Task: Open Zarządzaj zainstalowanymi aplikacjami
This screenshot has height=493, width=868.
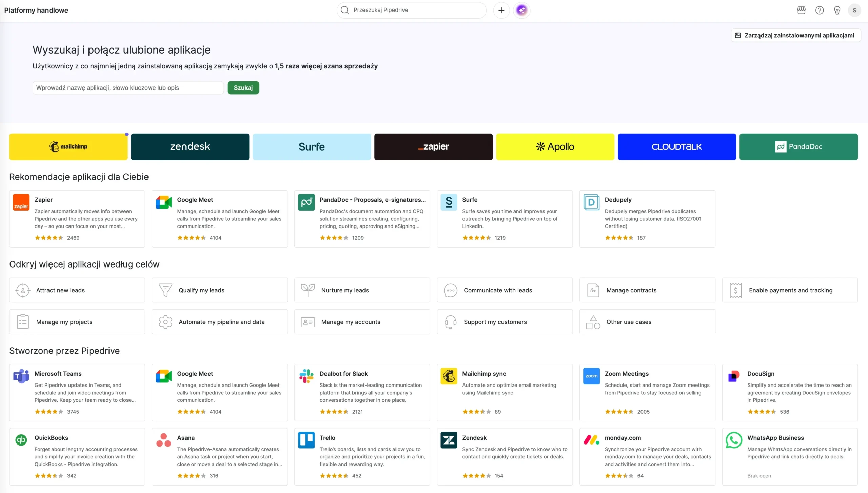Action: [796, 35]
